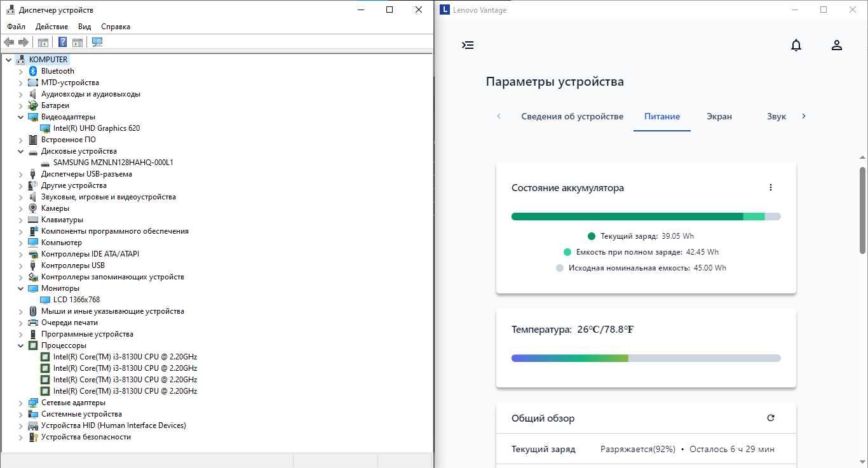Select the Питание tab
The height and width of the screenshot is (468, 868).
tap(662, 117)
